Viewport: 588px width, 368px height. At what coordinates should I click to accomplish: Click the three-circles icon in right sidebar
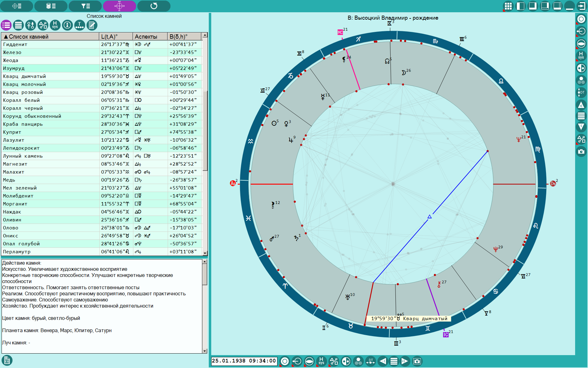tap(581, 80)
